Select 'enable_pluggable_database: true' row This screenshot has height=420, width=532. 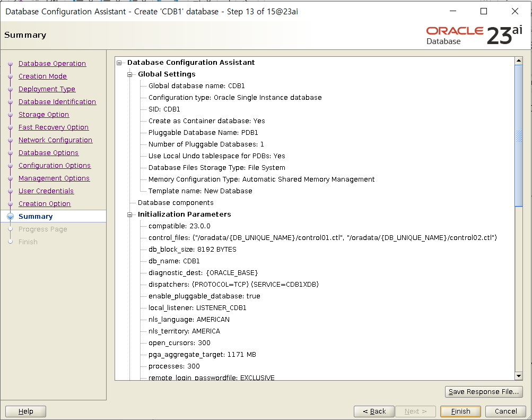point(204,296)
